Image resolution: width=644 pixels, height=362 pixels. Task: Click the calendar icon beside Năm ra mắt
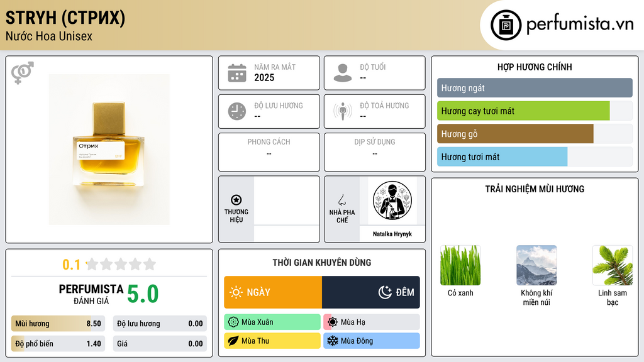237,73
